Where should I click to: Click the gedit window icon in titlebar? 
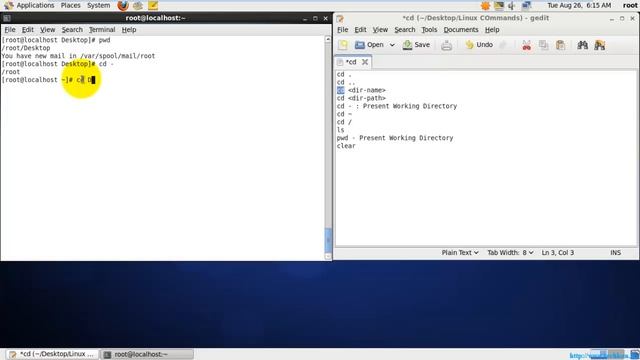[340, 18]
